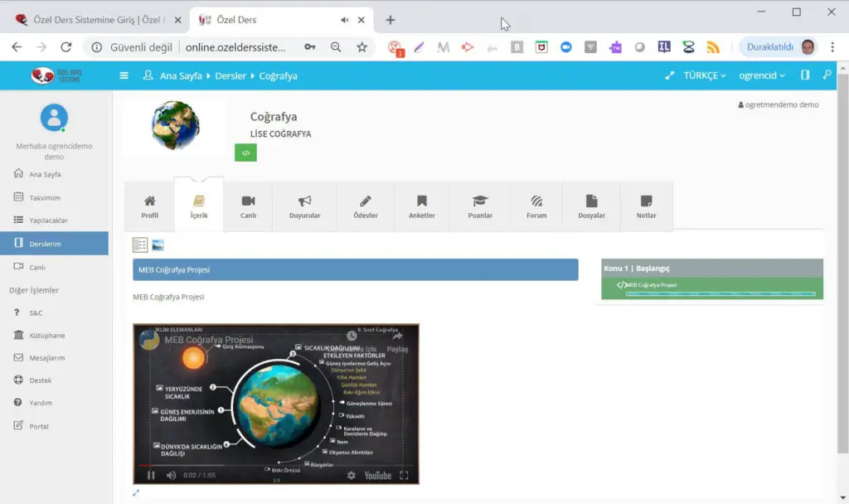Switch to image thumbnail view
This screenshot has width=849, height=504.
click(x=158, y=245)
